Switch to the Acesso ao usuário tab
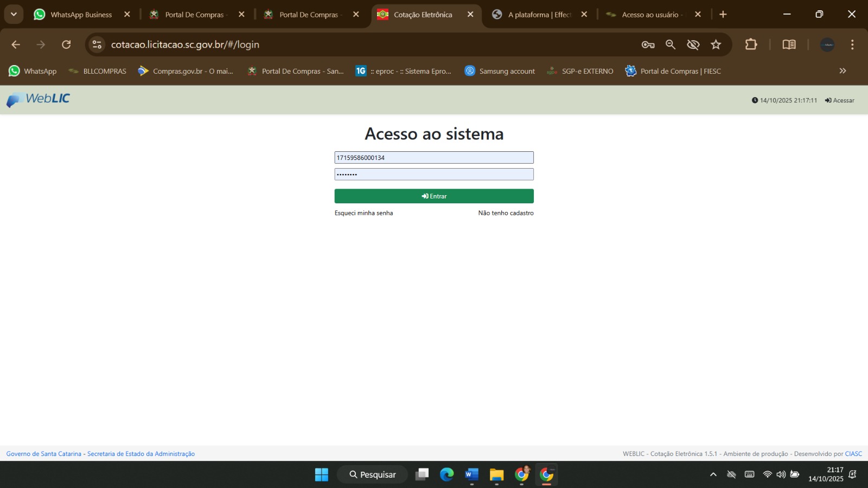This screenshot has height=488, width=868. coord(649,15)
